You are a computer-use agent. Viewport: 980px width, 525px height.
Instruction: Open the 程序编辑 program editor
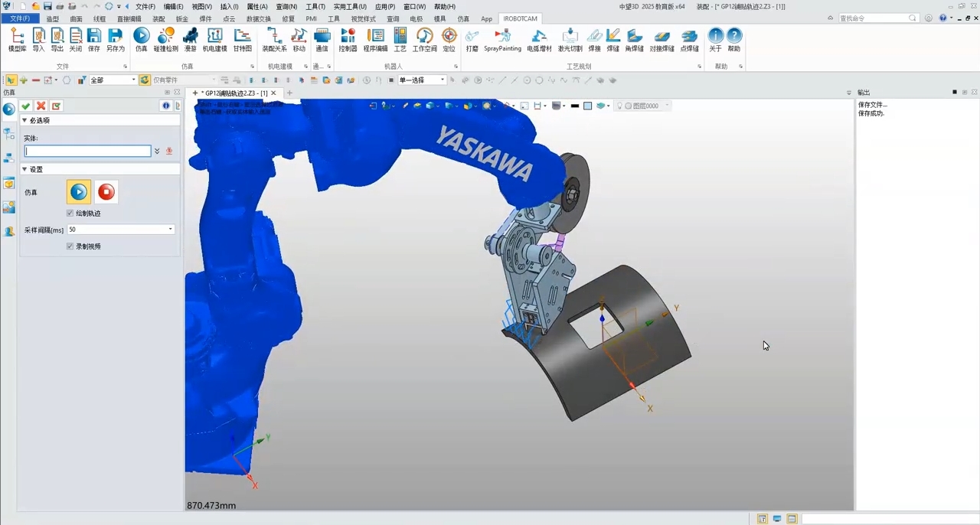coord(375,40)
